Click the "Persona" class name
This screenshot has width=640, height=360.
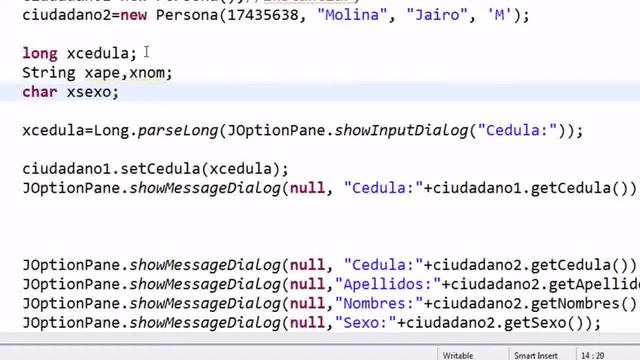(x=187, y=15)
